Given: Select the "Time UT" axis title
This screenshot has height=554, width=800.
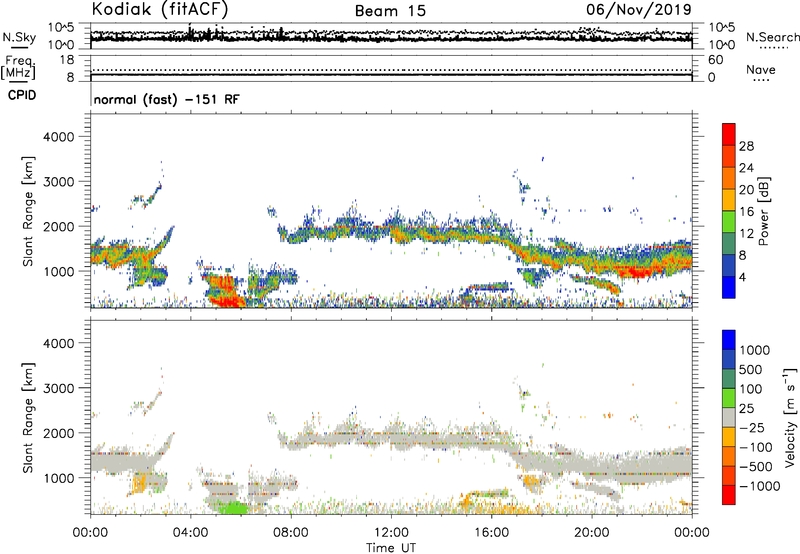Looking at the screenshot, I should tap(391, 547).
